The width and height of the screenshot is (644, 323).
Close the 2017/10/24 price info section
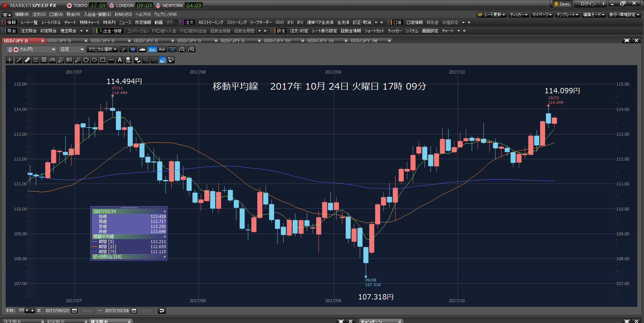pos(165,212)
